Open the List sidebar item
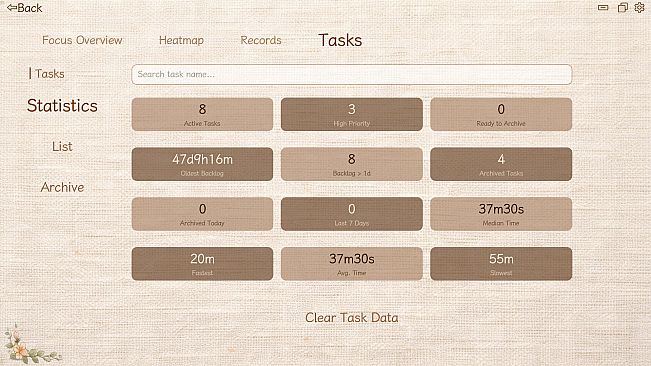The image size is (651, 366). 62,146
